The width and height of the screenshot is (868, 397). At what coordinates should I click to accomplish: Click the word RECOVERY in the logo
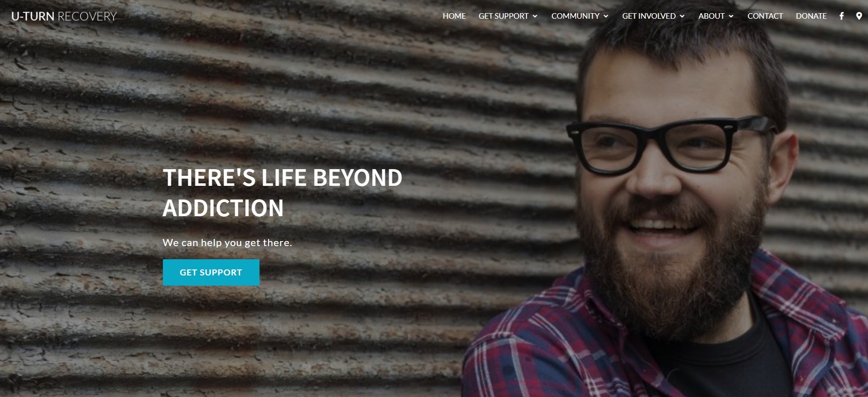pyautogui.click(x=88, y=16)
